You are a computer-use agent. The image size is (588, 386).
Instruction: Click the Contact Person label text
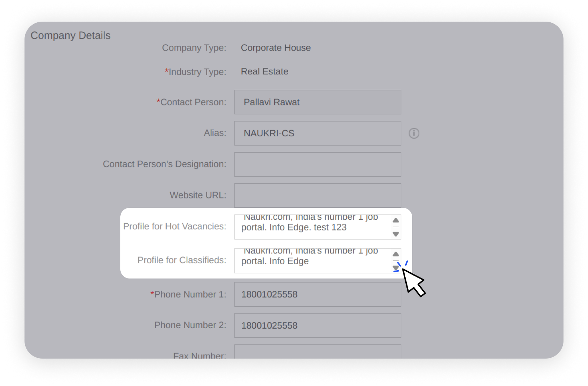click(x=193, y=102)
